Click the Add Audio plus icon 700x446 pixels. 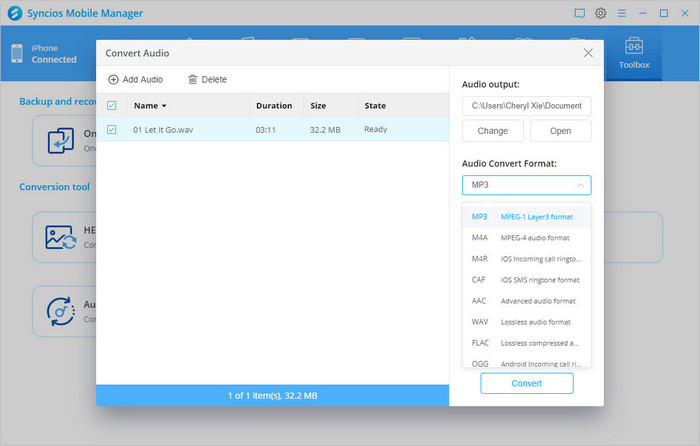(x=113, y=80)
